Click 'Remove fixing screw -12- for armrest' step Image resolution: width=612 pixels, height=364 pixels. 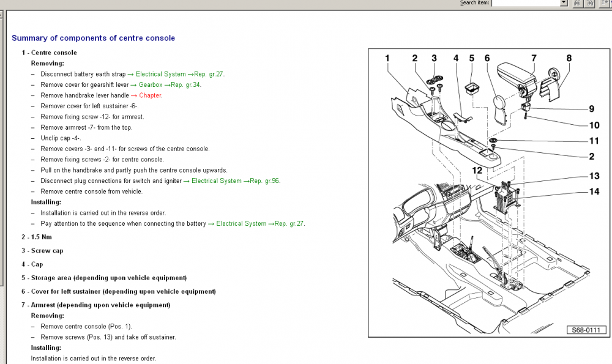(x=92, y=117)
